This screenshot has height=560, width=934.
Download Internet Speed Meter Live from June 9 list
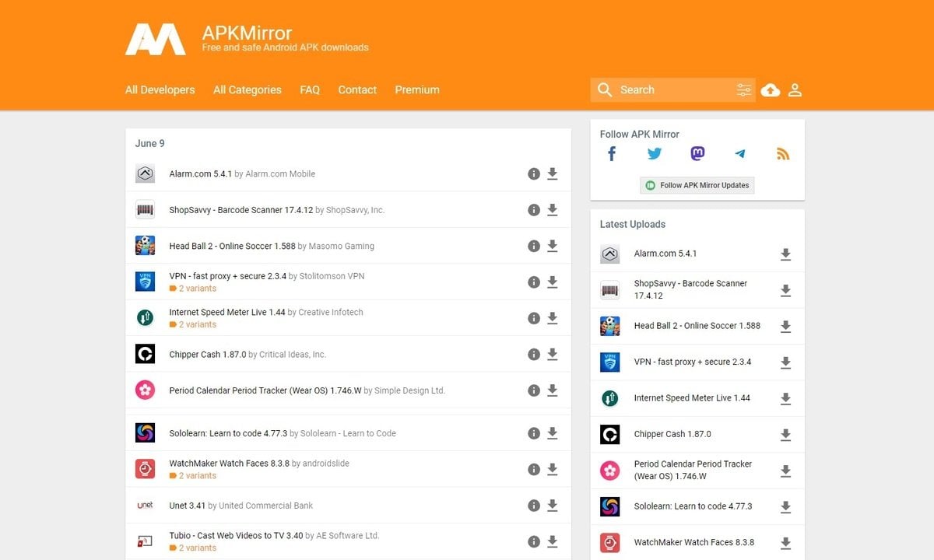(553, 318)
